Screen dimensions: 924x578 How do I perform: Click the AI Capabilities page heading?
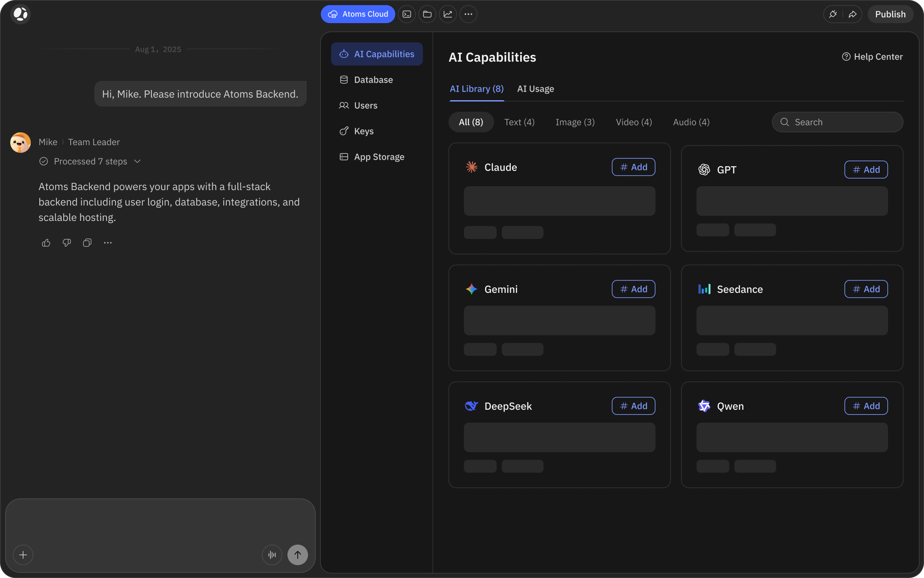(x=492, y=57)
